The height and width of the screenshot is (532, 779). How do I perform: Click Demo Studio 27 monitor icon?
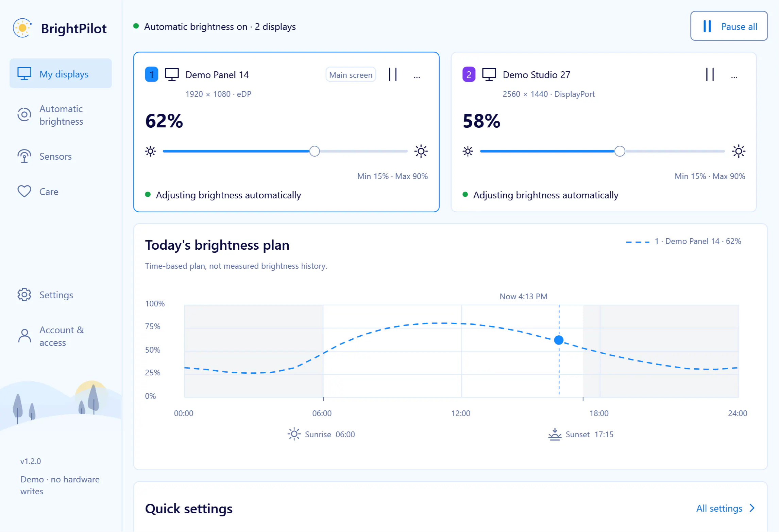[x=489, y=74]
